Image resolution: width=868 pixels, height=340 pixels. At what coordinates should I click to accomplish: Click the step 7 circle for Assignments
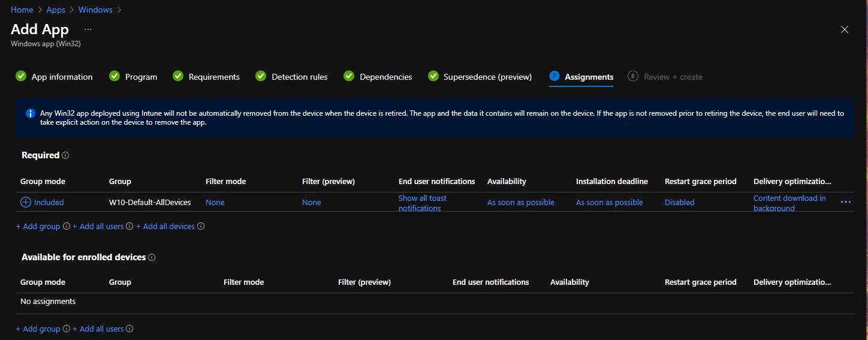pyautogui.click(x=554, y=76)
